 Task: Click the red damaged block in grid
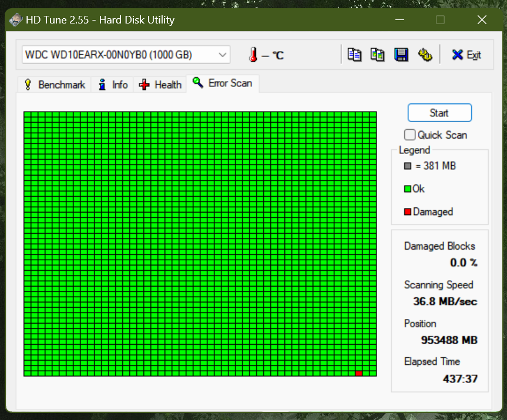click(358, 373)
